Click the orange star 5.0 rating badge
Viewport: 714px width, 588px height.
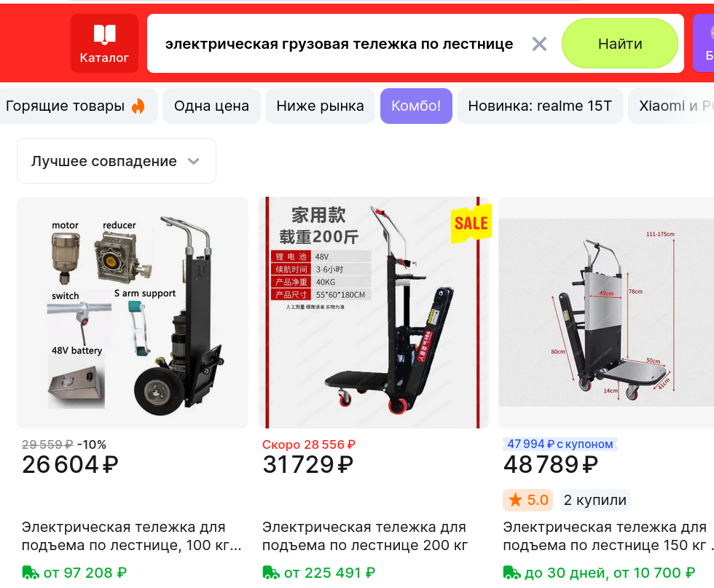[x=527, y=500]
